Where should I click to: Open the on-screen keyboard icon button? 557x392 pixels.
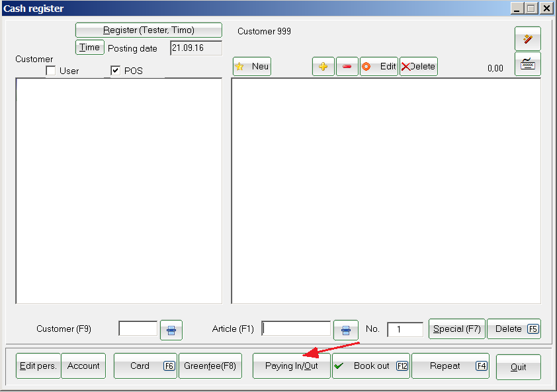pos(527,64)
